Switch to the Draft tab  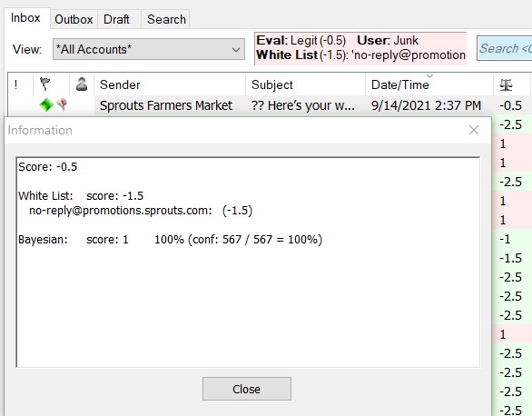point(116,19)
